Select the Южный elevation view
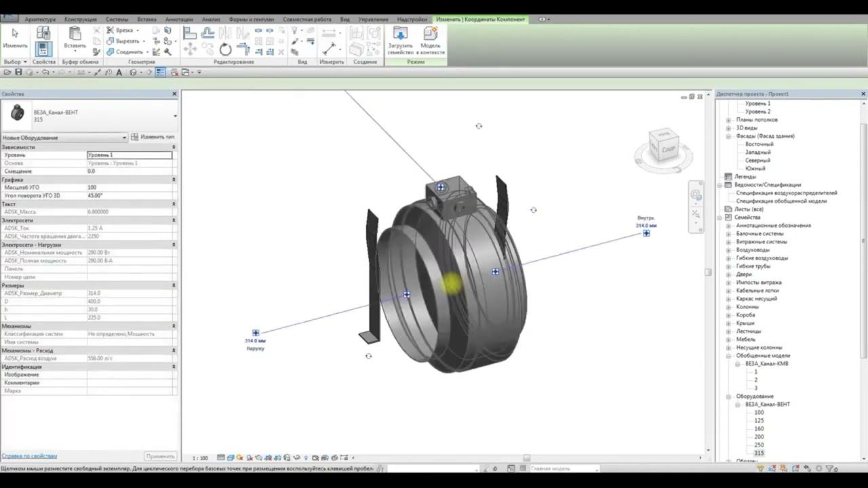Image resolution: width=868 pixels, height=488 pixels. pos(755,169)
